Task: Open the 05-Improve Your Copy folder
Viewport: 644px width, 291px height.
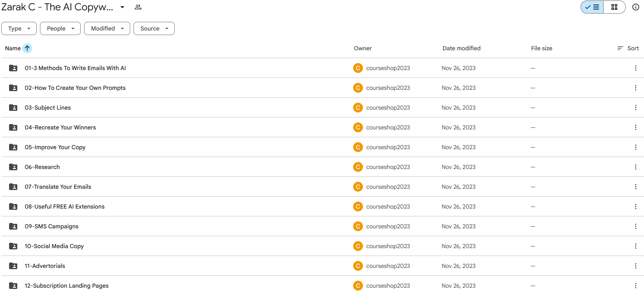Action: [x=55, y=147]
